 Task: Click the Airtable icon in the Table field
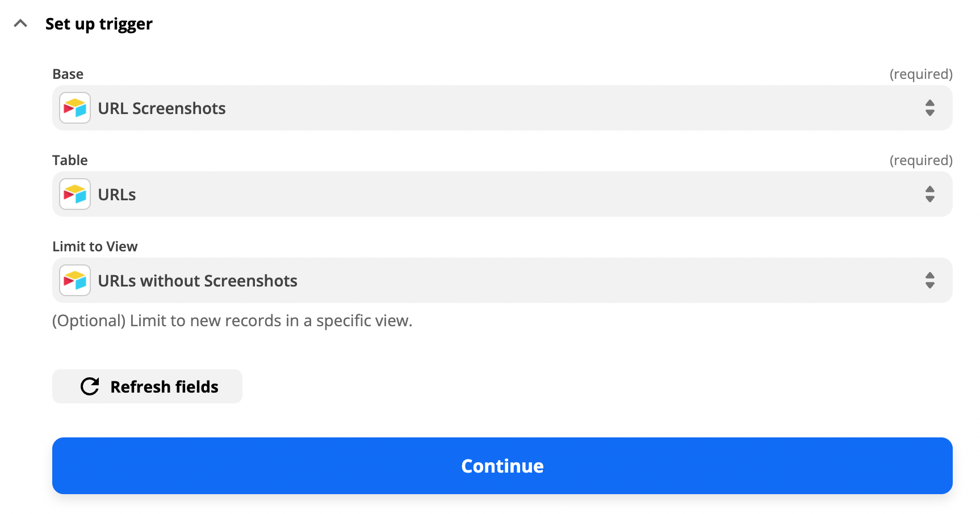click(x=74, y=193)
